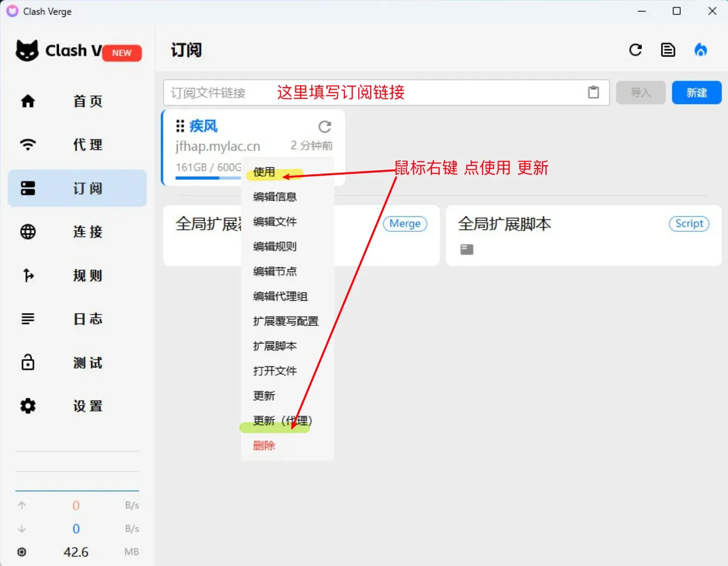Image resolution: width=728 pixels, height=566 pixels.
Task: Click the 新建 new profile button
Action: (x=696, y=93)
